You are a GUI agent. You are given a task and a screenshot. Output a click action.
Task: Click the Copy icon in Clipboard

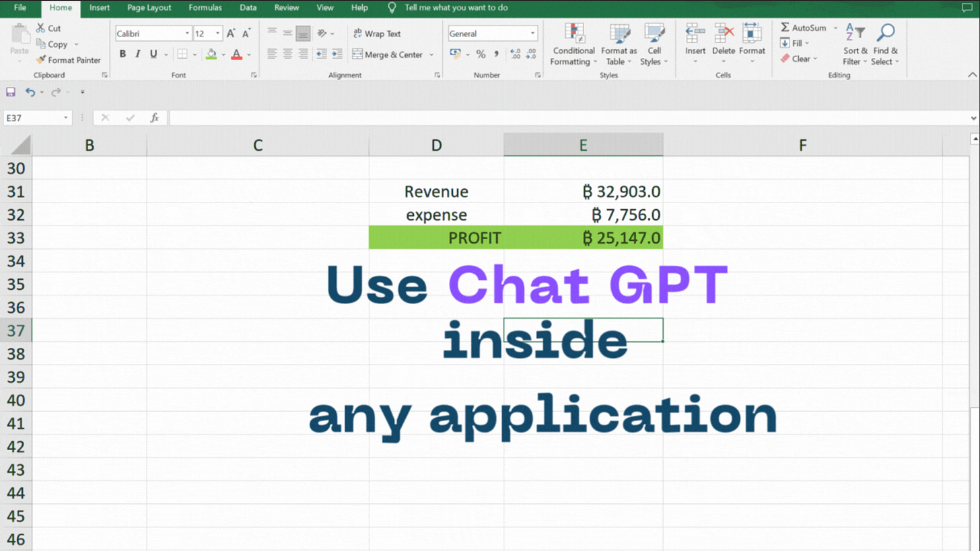point(41,44)
